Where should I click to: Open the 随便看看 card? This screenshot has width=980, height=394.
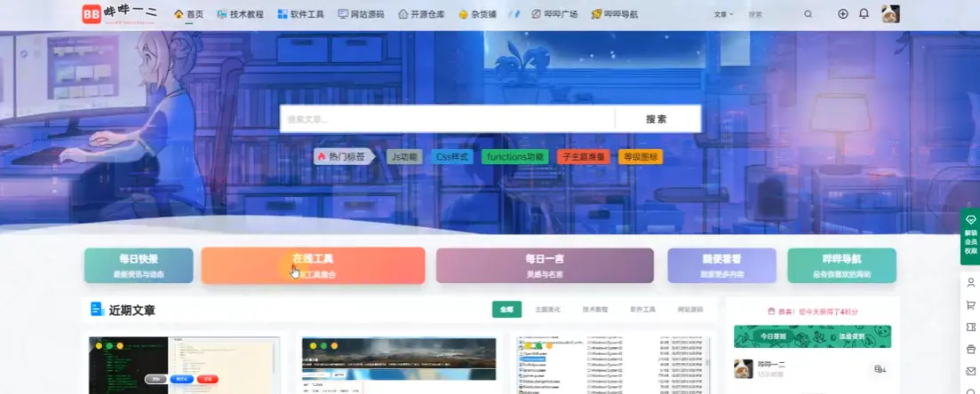tap(721, 265)
